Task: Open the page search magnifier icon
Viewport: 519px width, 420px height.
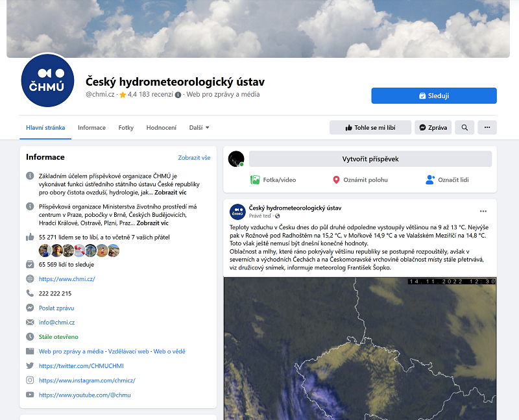Action: (x=465, y=127)
